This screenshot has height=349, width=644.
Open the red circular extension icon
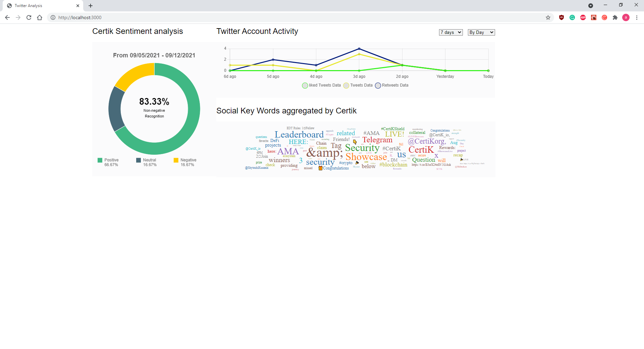[x=604, y=17]
